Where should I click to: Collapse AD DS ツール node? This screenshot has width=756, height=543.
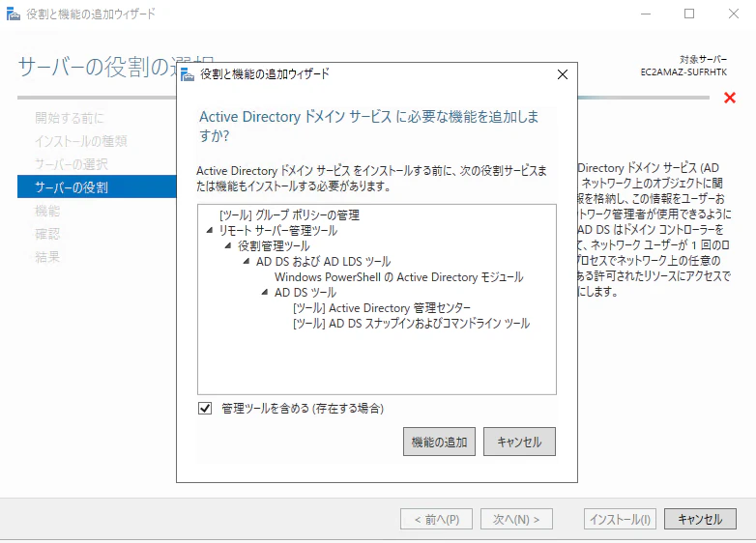click(x=265, y=292)
